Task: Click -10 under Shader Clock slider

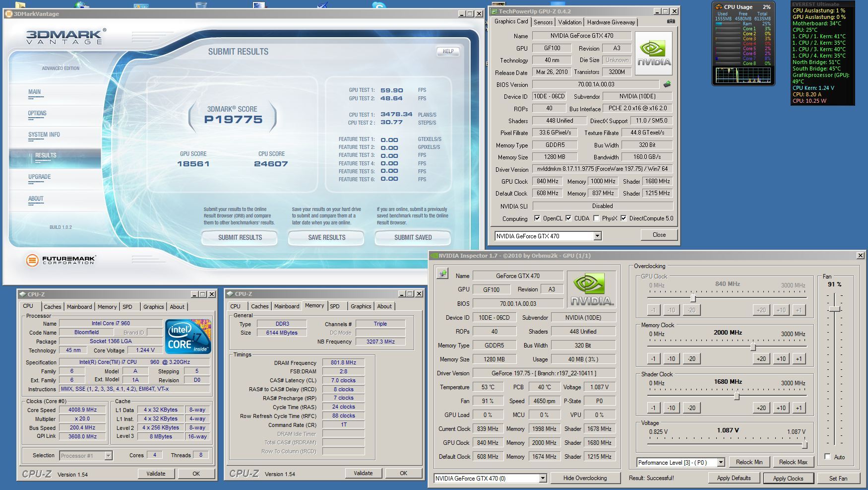Action: click(x=671, y=408)
